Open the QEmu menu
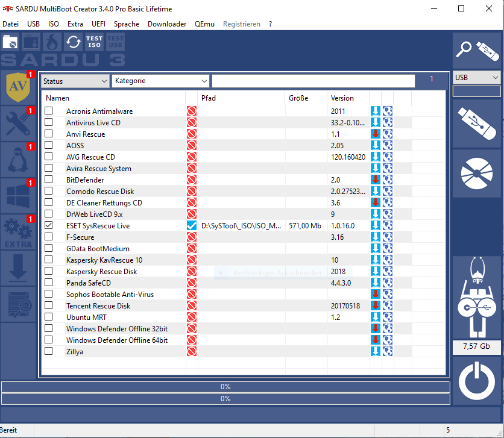The image size is (504, 438). (x=204, y=24)
